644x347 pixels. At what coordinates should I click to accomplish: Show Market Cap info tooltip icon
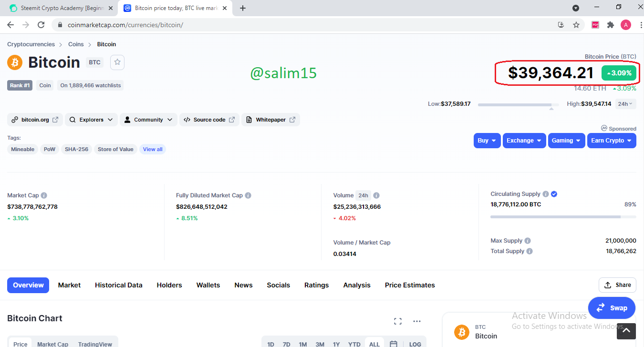(x=44, y=195)
